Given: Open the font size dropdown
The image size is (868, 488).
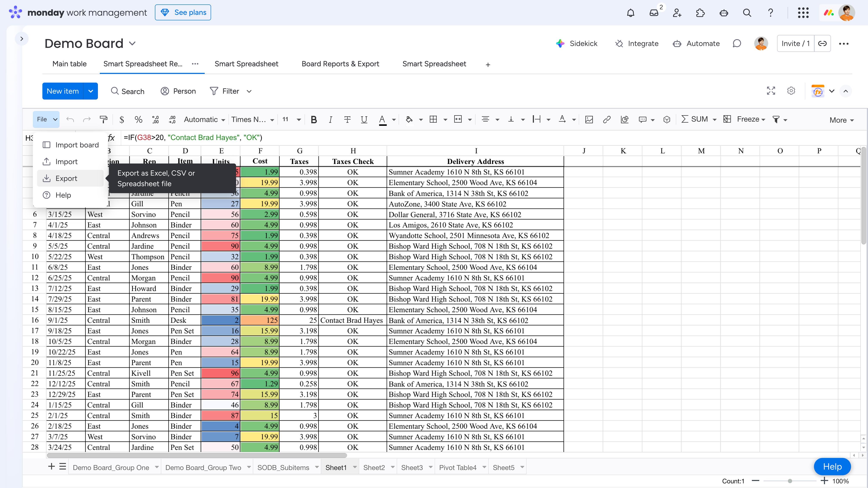Looking at the screenshot, I should pos(299,119).
